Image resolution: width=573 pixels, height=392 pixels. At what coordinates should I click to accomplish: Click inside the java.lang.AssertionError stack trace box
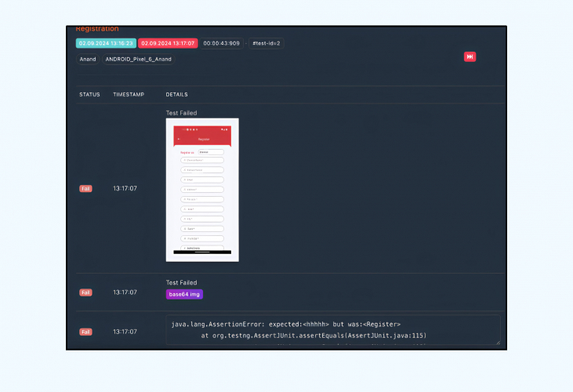pyautogui.click(x=333, y=330)
